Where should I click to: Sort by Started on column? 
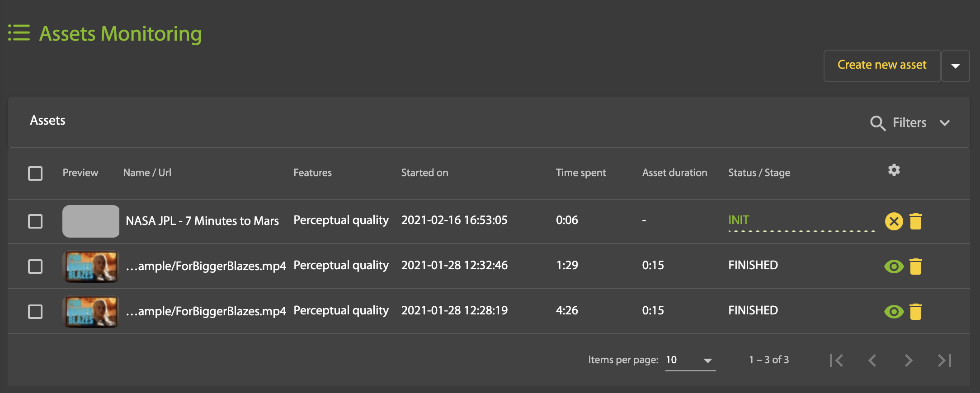(x=424, y=173)
